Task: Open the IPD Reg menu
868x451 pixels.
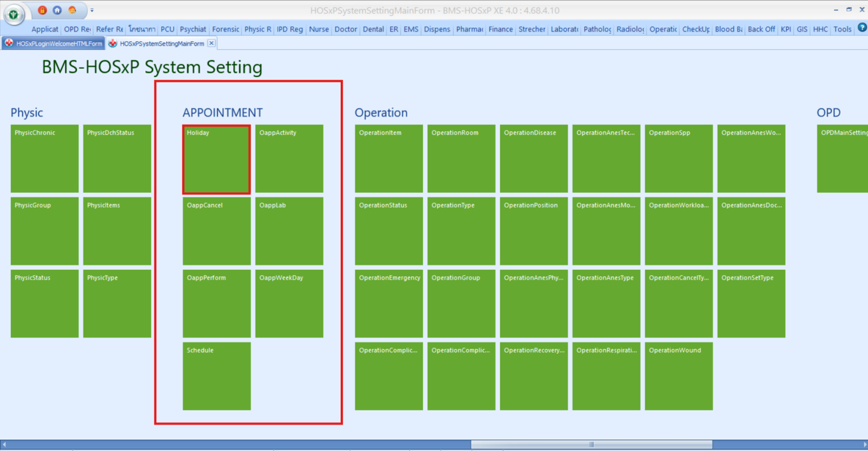Action: 290,29
